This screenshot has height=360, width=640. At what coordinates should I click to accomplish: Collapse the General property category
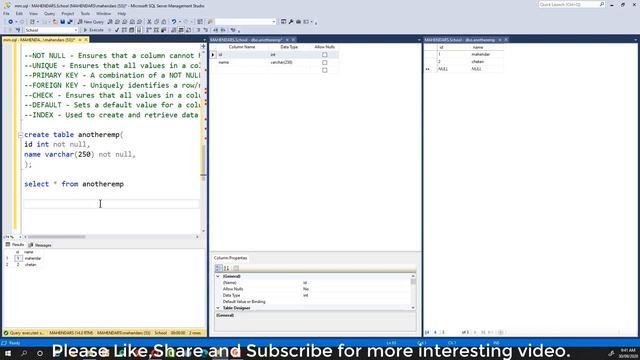[218, 276]
